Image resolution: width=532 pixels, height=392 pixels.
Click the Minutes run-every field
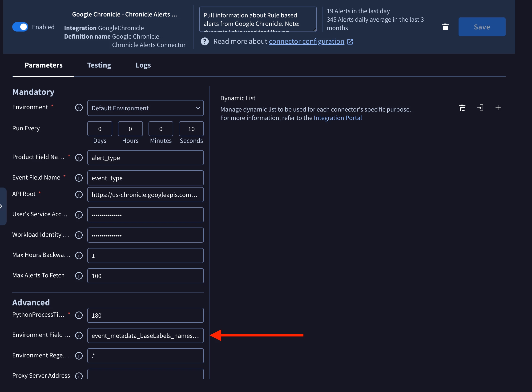click(x=161, y=129)
